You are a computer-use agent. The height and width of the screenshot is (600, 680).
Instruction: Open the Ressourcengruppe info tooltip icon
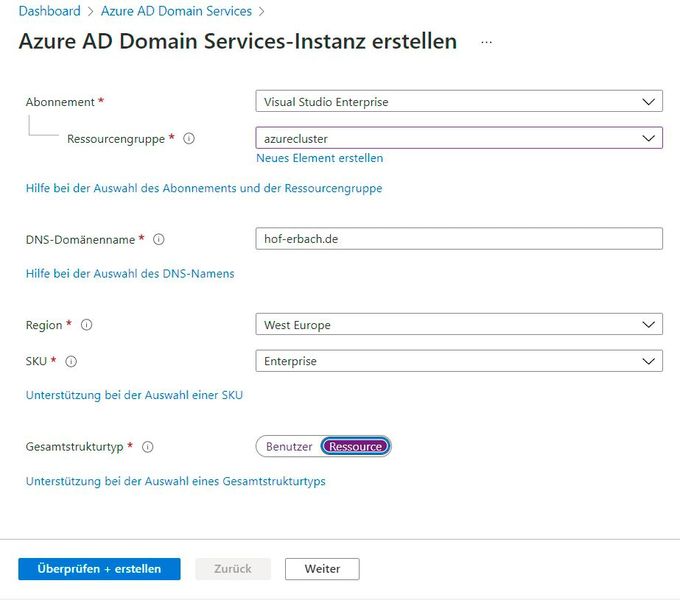(x=189, y=139)
